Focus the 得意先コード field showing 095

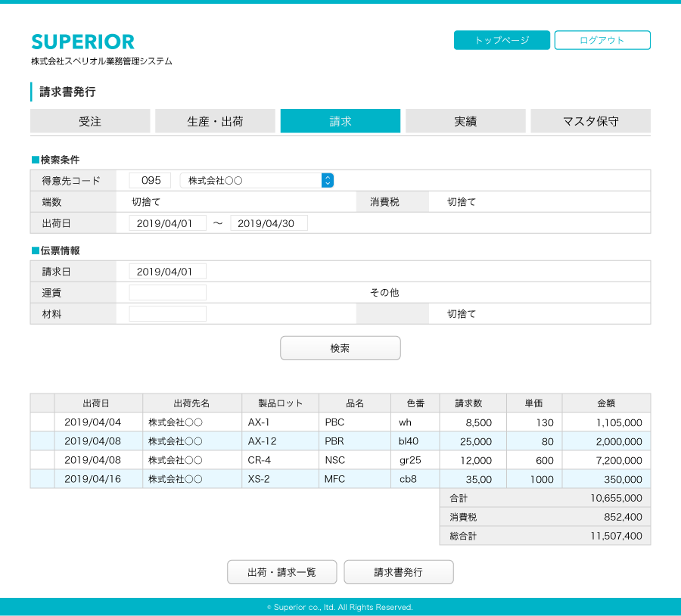(x=150, y=180)
